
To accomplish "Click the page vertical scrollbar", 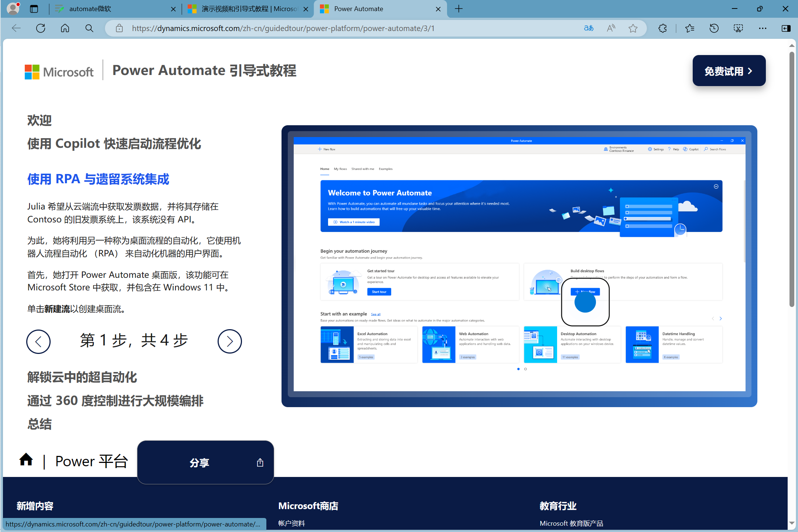I will (792, 179).
